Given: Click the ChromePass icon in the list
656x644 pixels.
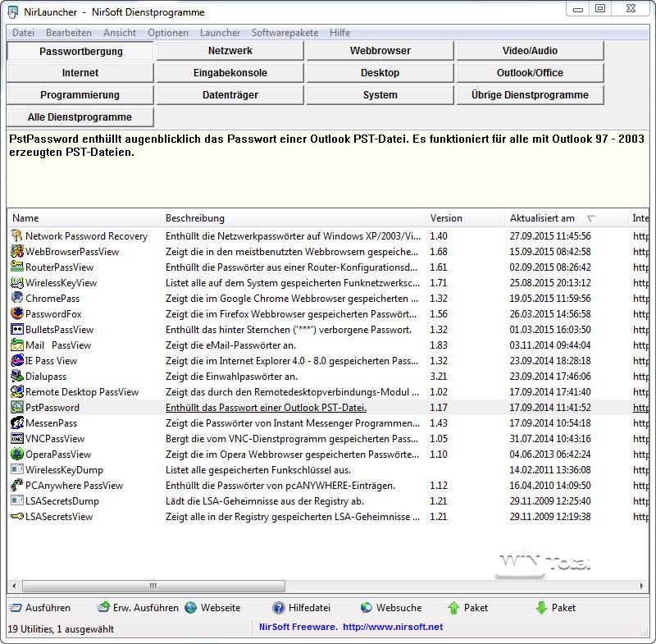Looking at the screenshot, I should click(x=17, y=299).
